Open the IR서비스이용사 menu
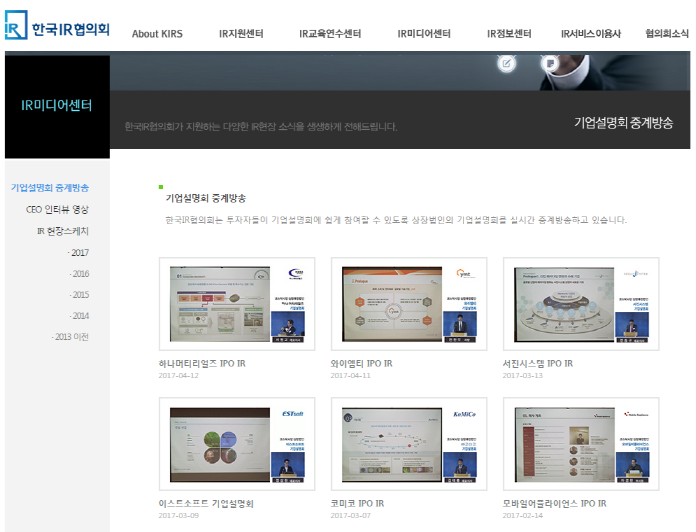The height and width of the screenshot is (532, 696). coord(591,34)
